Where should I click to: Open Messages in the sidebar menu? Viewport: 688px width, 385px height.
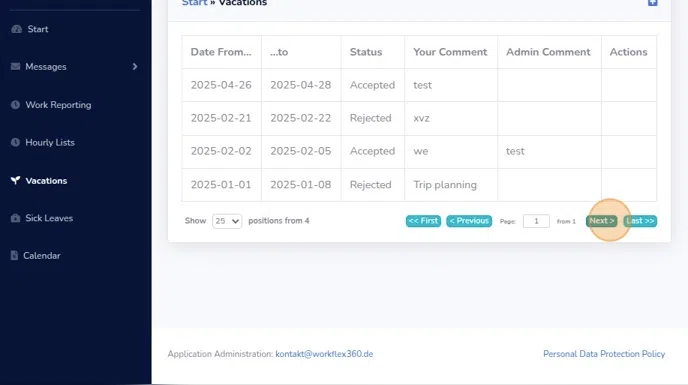tap(46, 67)
